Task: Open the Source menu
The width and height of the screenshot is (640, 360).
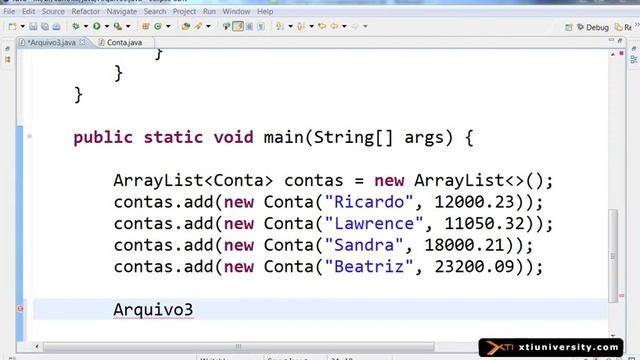Action: 53,11
